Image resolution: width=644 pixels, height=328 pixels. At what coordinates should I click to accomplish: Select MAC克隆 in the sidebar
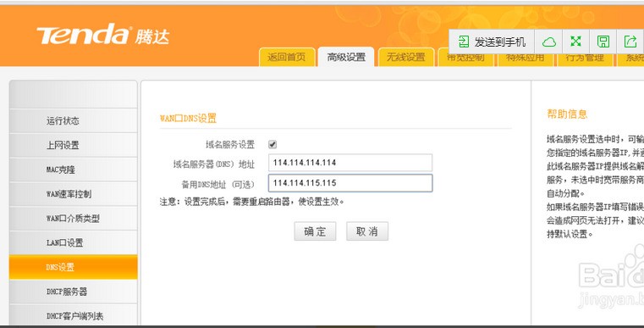(73, 170)
